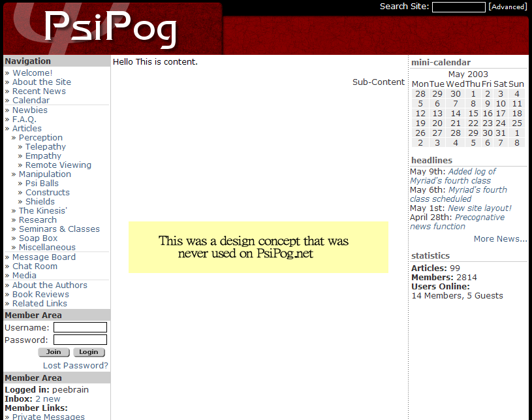Click the Login button
This screenshot has height=420, width=532.
click(x=89, y=352)
